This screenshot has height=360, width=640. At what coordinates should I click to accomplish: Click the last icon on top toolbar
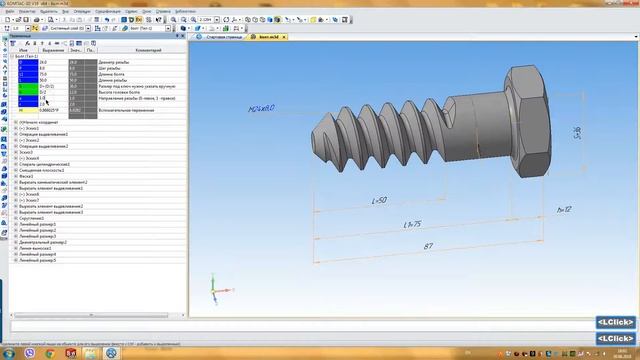(345, 20)
